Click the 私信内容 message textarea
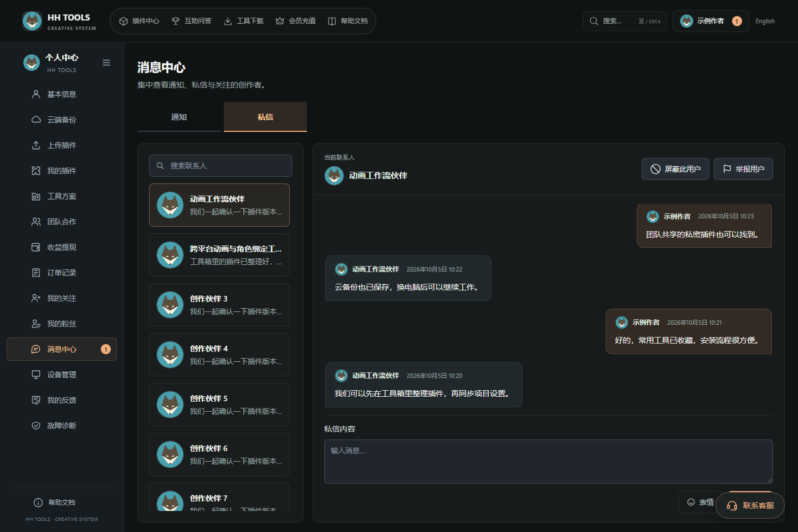Image resolution: width=798 pixels, height=532 pixels. [549, 462]
